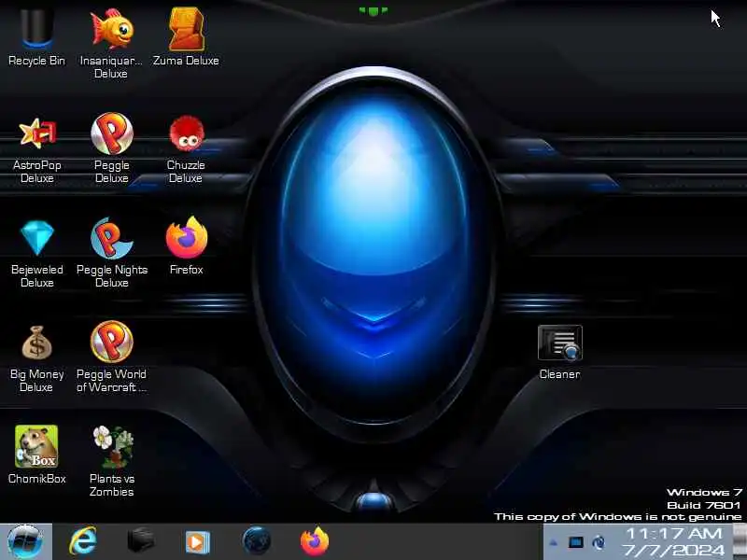
Task: Select the Peggle Deluxe desktop icon
Action: coord(112,133)
